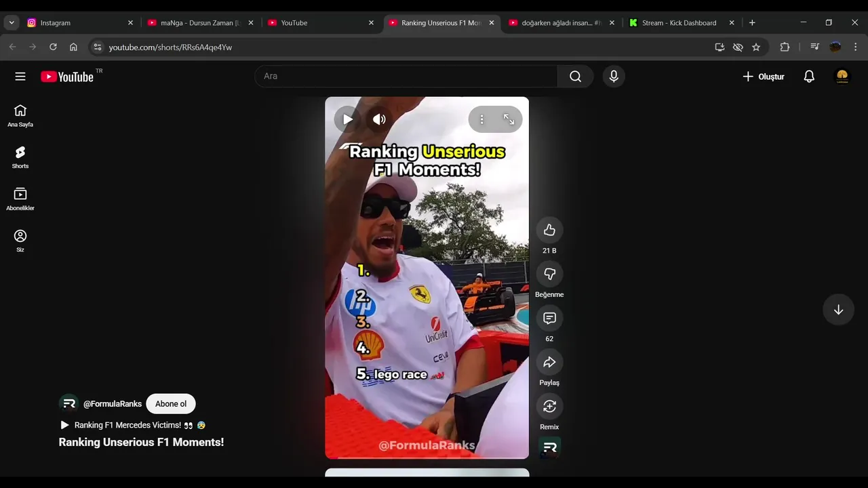Open related video Ranking F1 Mercedes Victims
The width and height of the screenshot is (868, 488).
(133, 425)
